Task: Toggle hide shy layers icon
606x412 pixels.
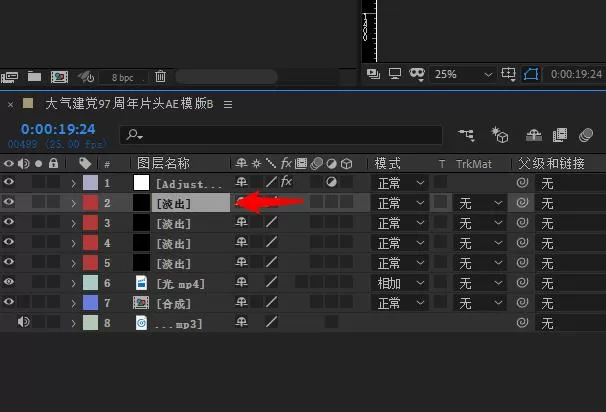Action: pyautogui.click(x=534, y=135)
